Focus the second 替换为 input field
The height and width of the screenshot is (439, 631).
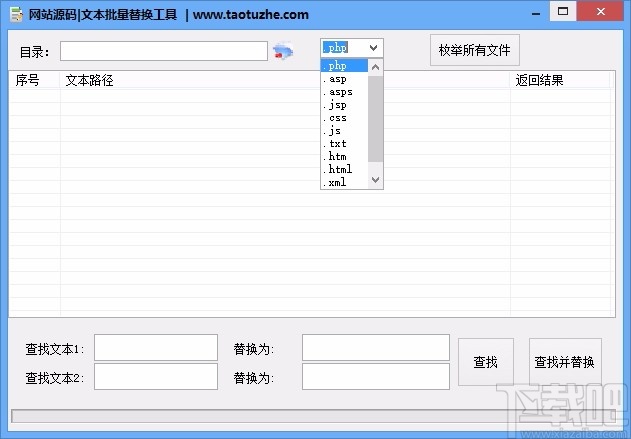(x=375, y=376)
